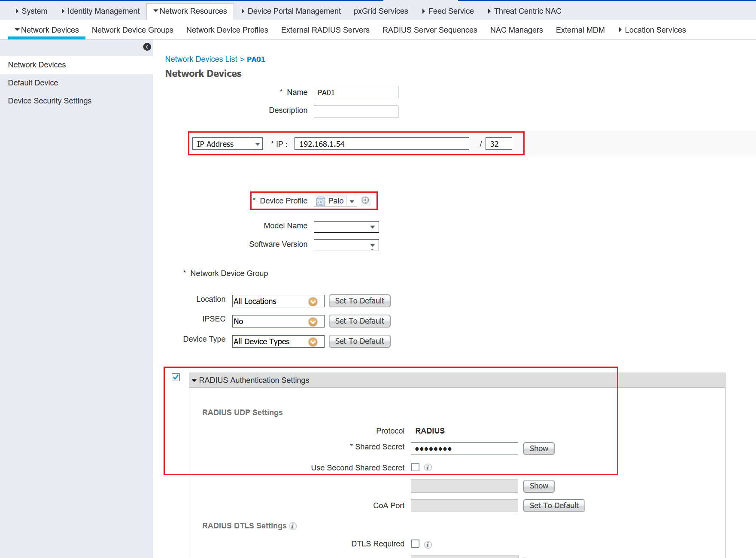Click the info icon beside DTLS Required
Screen dimensions: 756x558
pyautogui.click(x=428, y=543)
